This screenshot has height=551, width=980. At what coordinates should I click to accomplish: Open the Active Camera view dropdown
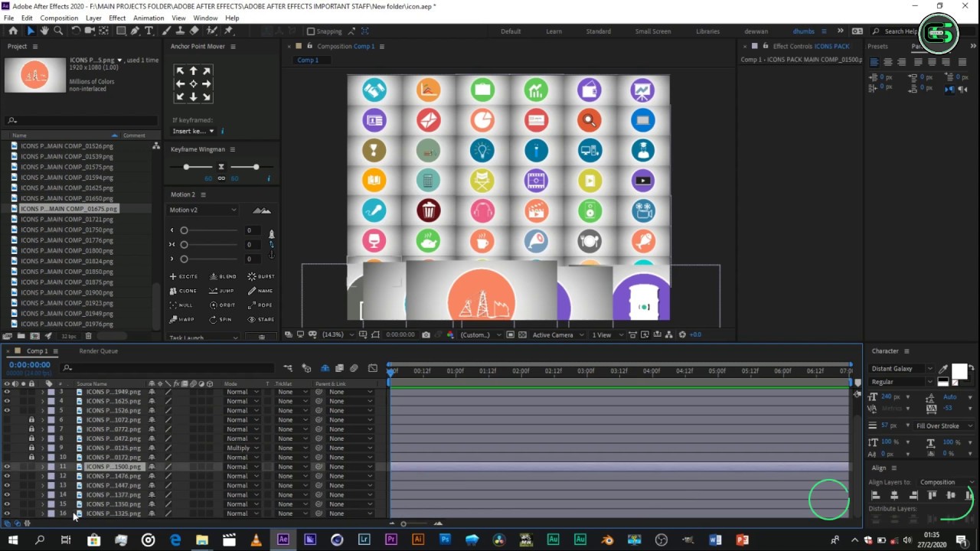click(557, 334)
